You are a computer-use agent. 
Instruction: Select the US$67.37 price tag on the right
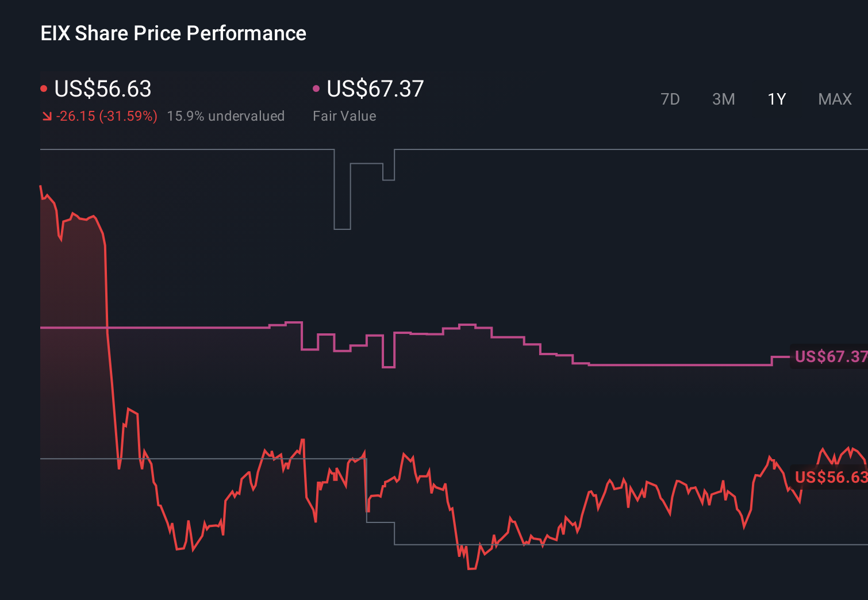click(830, 356)
